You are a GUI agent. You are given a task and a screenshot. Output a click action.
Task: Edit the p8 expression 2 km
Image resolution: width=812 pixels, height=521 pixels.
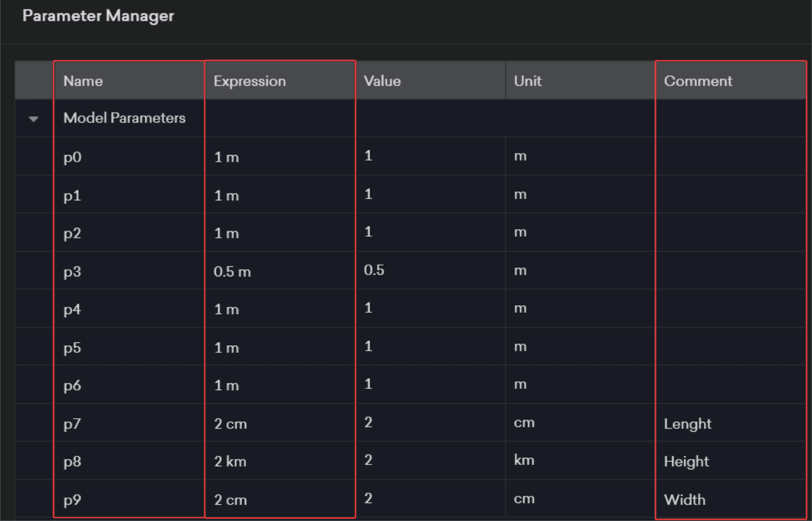pos(230,462)
